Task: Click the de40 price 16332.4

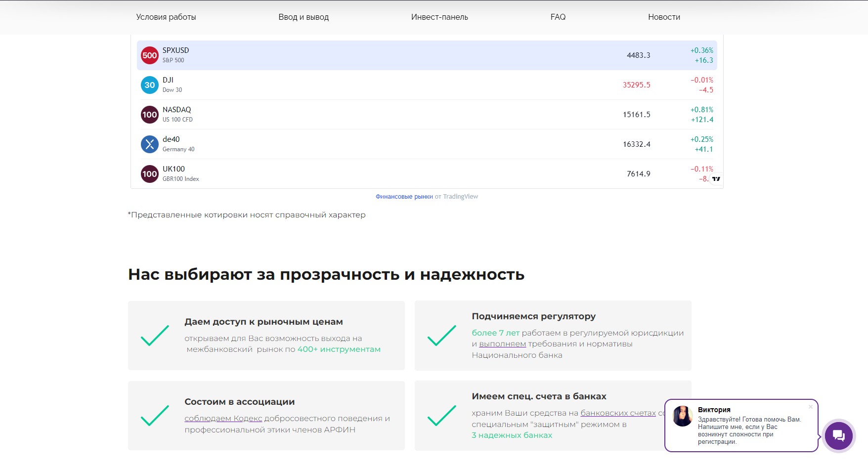Action: click(636, 144)
